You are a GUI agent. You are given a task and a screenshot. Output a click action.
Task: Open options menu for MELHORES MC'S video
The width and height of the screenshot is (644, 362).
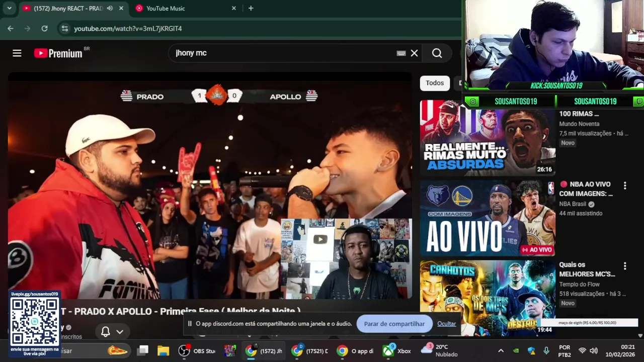click(625, 266)
